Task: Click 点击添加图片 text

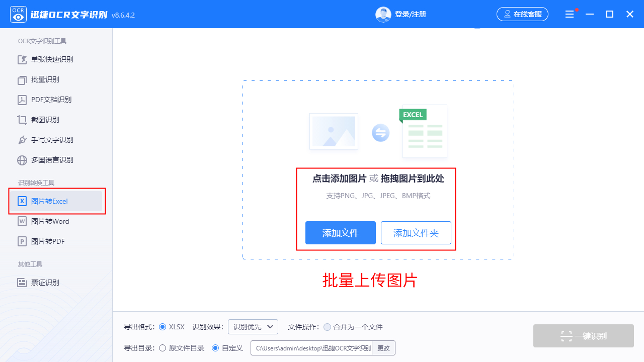Action: click(x=339, y=178)
